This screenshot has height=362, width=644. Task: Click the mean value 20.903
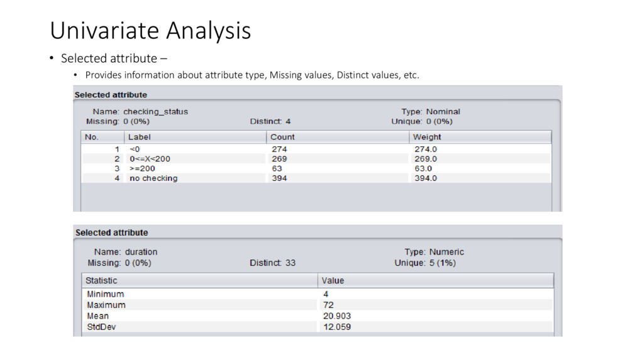click(337, 316)
